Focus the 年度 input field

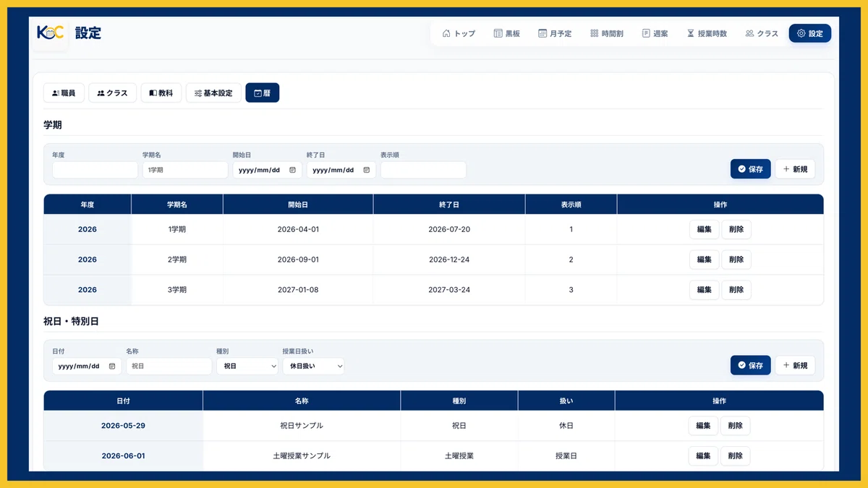tap(95, 170)
